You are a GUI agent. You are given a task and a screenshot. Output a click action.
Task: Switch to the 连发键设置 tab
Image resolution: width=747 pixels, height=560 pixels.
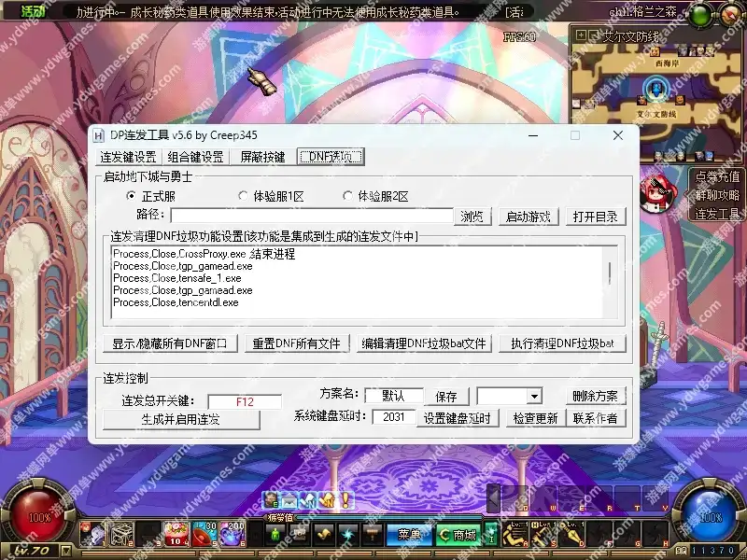pos(128,157)
